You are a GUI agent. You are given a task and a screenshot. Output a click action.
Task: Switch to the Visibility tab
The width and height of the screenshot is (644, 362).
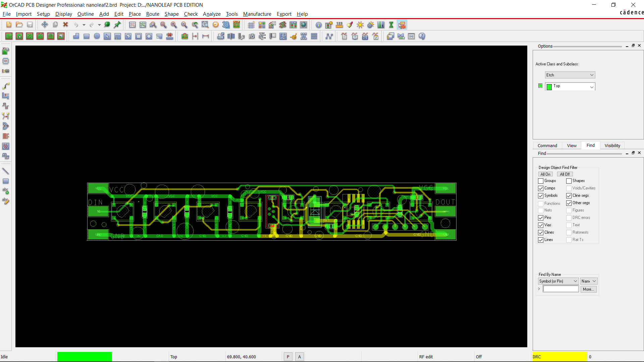point(612,145)
